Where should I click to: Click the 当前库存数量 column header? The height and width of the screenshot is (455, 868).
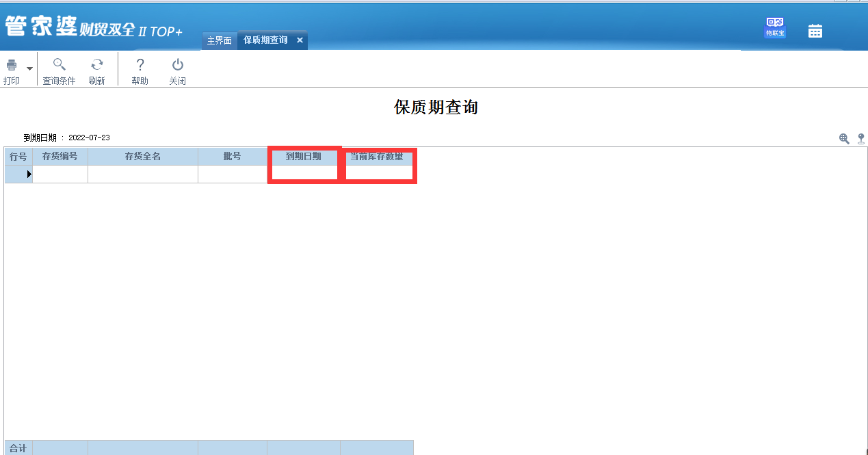coord(377,156)
